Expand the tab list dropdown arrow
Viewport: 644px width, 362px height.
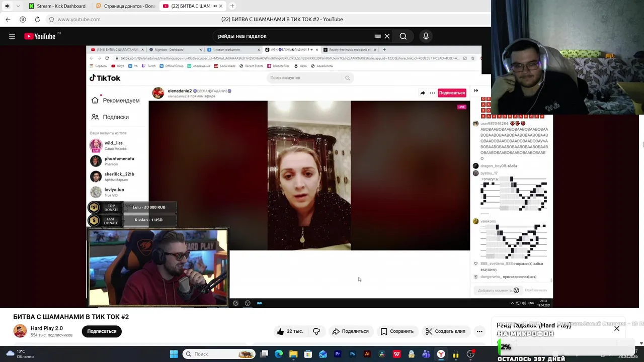tap(18, 6)
